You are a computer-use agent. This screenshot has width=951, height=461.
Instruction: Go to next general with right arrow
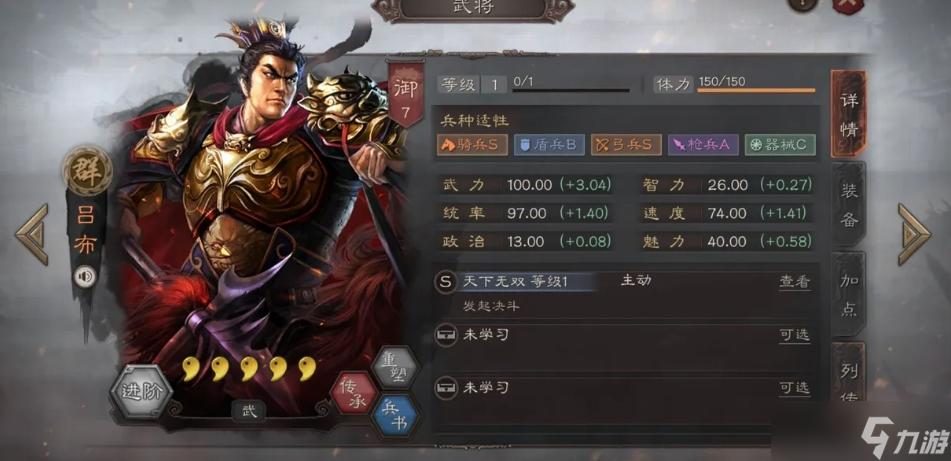(913, 234)
